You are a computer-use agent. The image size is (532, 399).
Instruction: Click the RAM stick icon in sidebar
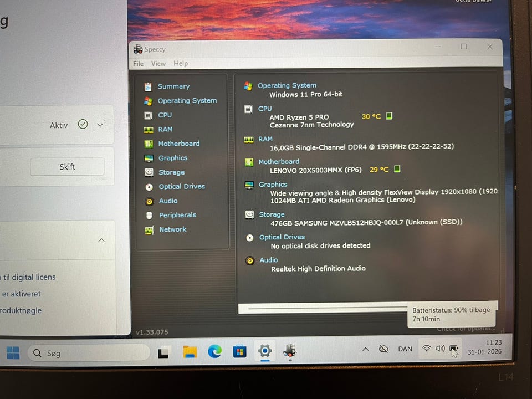[x=149, y=130]
